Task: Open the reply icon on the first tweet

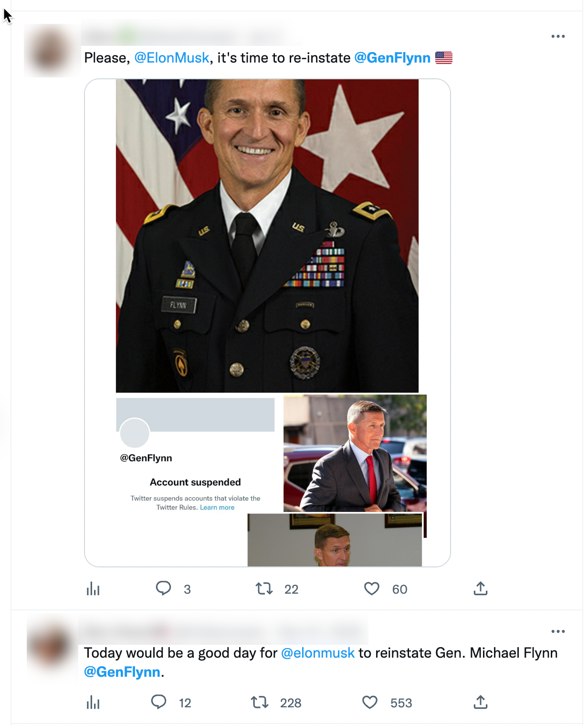Action: pyautogui.click(x=164, y=589)
